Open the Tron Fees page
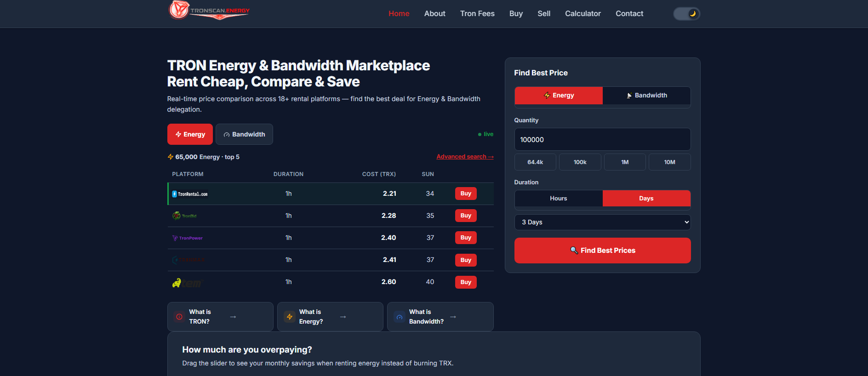 [477, 14]
